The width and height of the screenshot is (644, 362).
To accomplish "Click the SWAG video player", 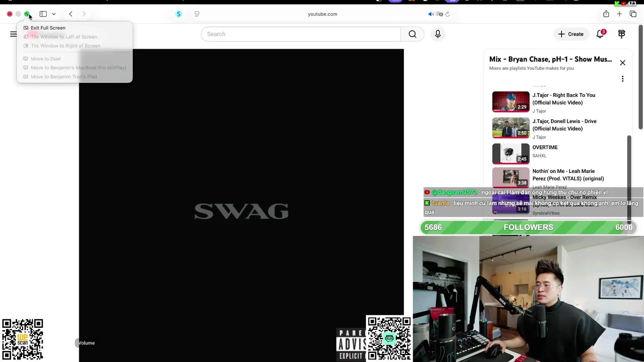I will [241, 205].
